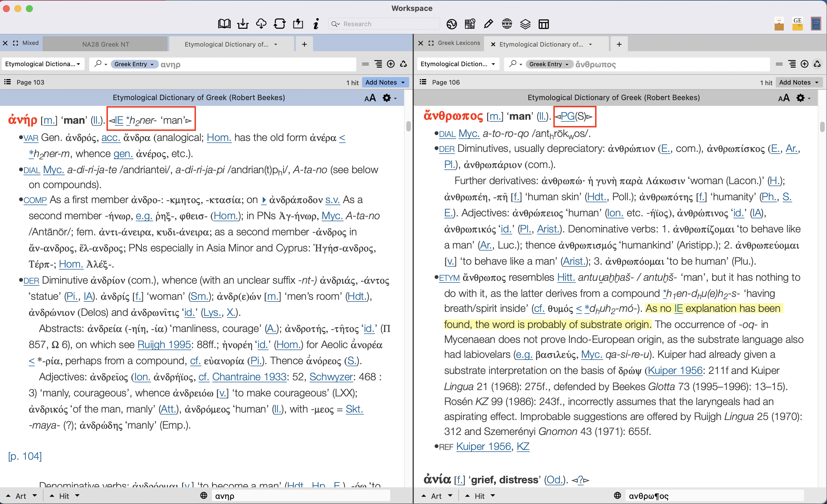The height and width of the screenshot is (504, 827).
Task: Open the Stacks layers icon
Action: click(x=525, y=24)
